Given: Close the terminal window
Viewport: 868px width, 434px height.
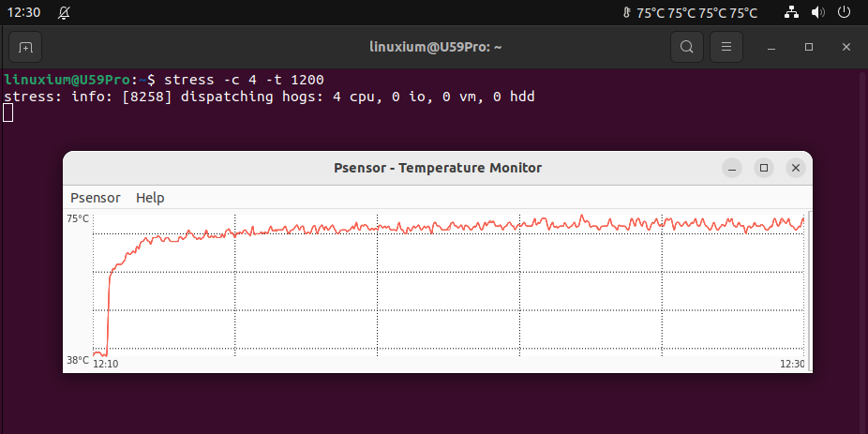Looking at the screenshot, I should coord(846,47).
